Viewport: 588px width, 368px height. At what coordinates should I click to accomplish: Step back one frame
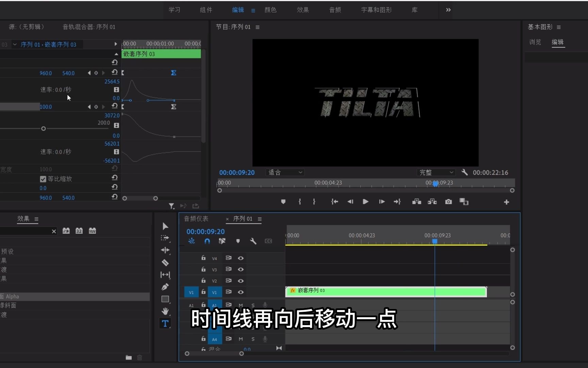[x=350, y=202]
